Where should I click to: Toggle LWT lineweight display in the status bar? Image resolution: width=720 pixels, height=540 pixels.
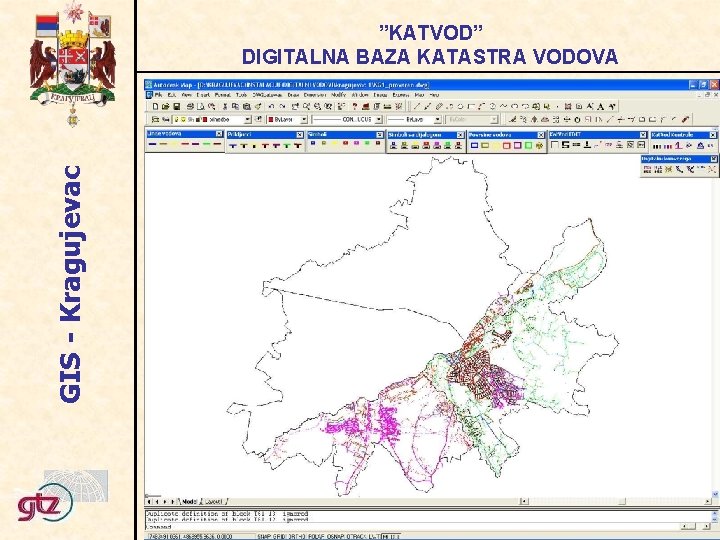pyautogui.click(x=375, y=536)
